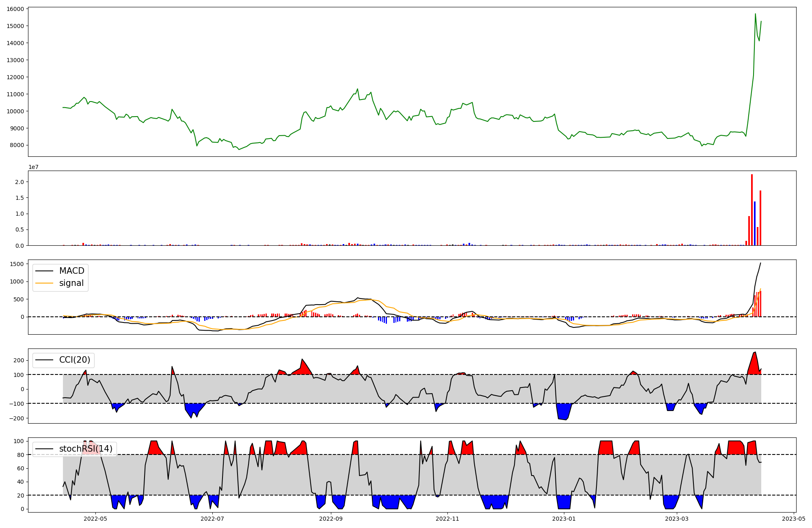The width and height of the screenshot is (812, 528).
Task: Click the 2023-05 x-axis date label
Action: [793, 518]
